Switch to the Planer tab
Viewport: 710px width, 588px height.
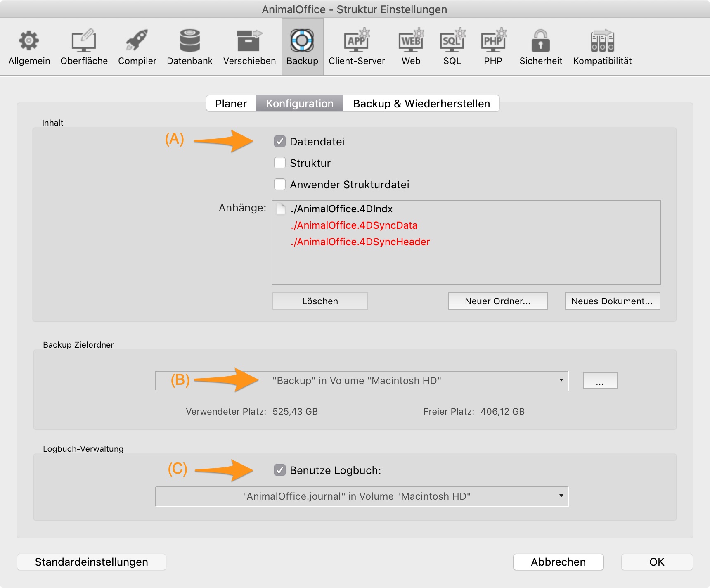(x=231, y=104)
